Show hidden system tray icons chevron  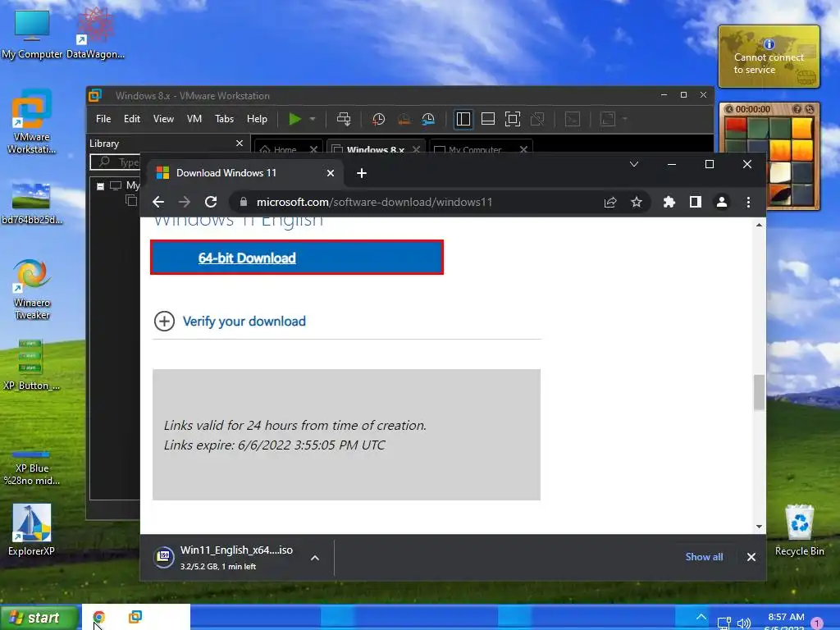click(x=701, y=617)
